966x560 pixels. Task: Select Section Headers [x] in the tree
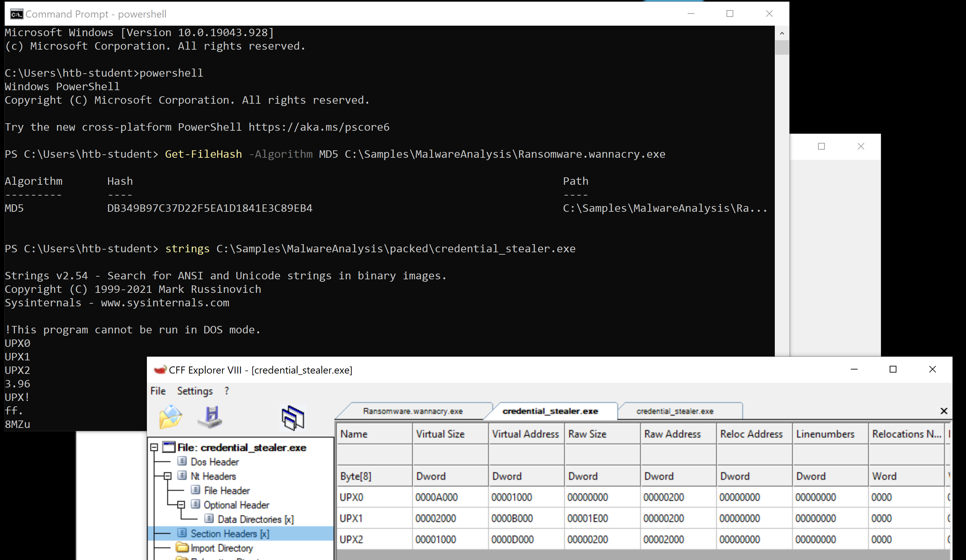(230, 534)
